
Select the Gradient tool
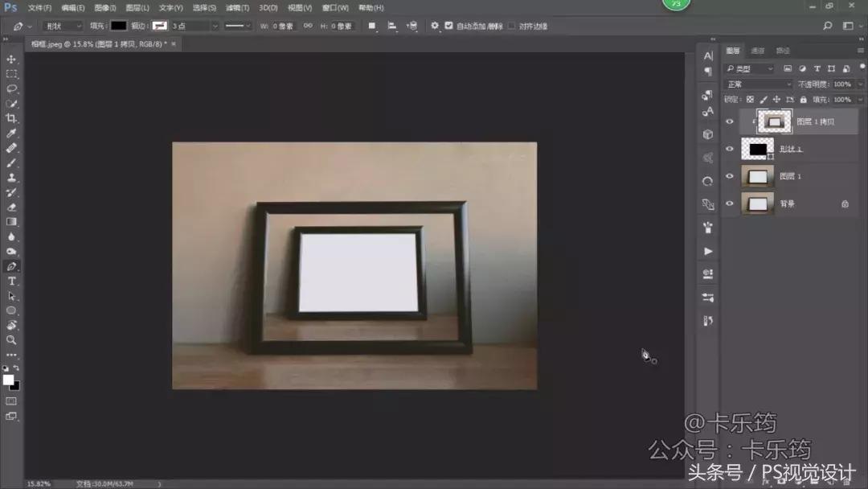tap(11, 222)
